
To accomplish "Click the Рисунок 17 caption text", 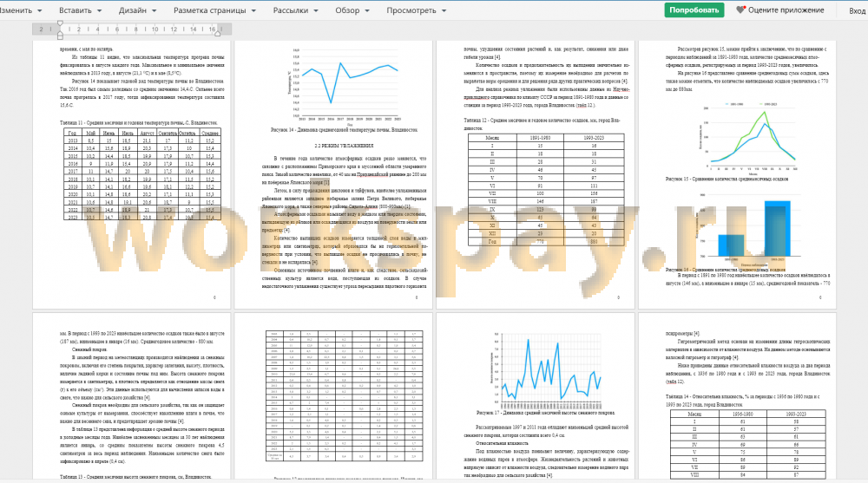I will click(545, 413).
